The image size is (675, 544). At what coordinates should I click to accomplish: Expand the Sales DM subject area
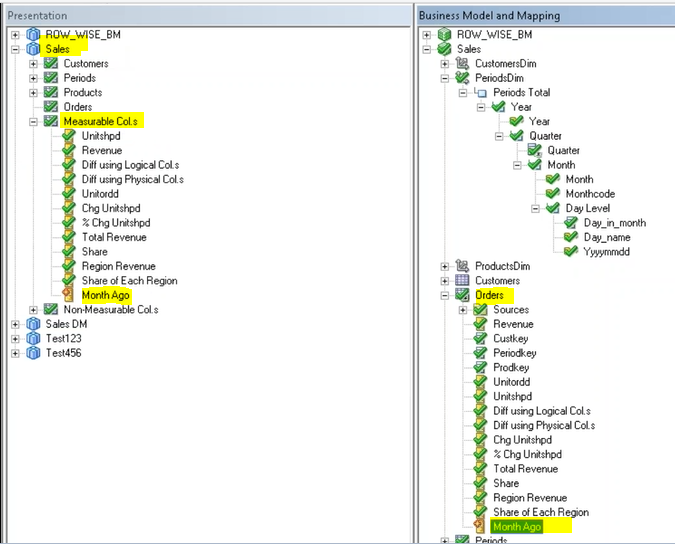pos(15,324)
